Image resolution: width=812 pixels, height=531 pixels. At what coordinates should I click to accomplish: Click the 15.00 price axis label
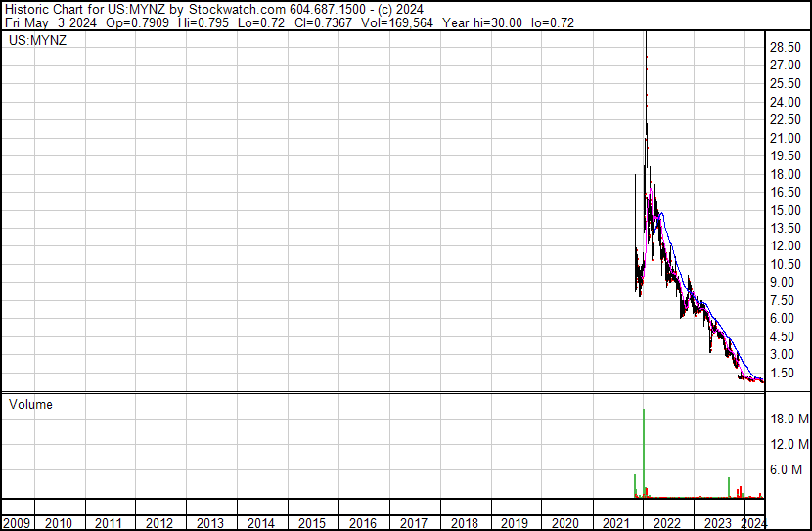[x=787, y=210]
